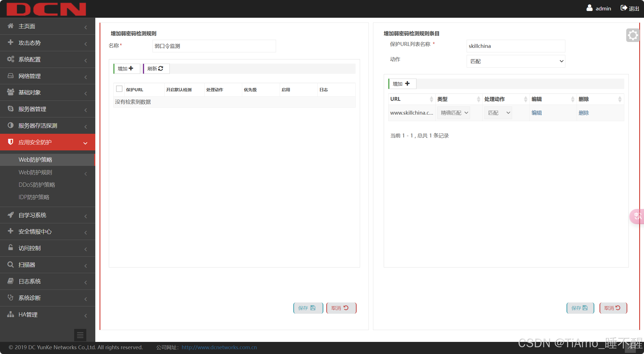
Task: Click the half-circle icon beside 服务器存活探测
Action: [10, 125]
